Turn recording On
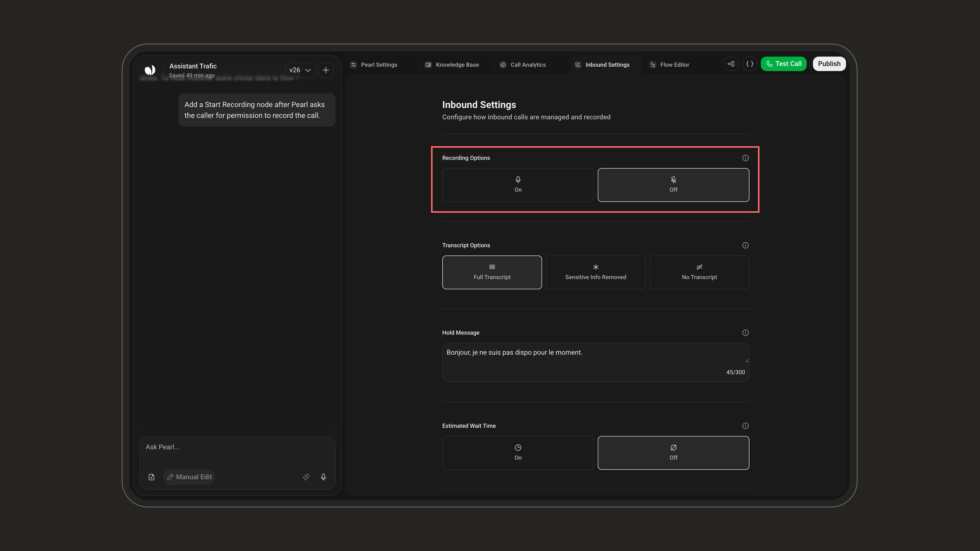Image resolution: width=980 pixels, height=551 pixels. point(518,185)
